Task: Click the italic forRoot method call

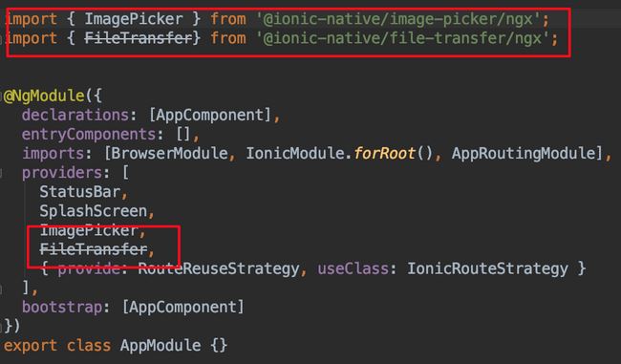Action: [384, 153]
